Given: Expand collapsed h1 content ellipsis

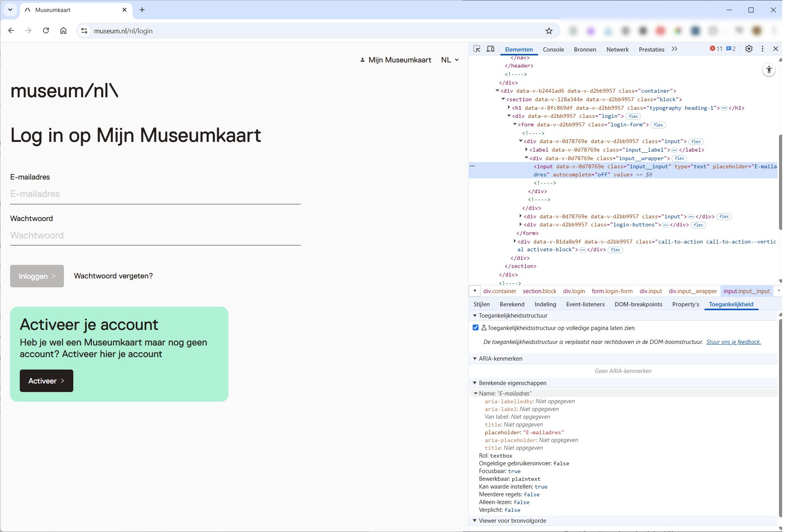Looking at the screenshot, I should [724, 108].
